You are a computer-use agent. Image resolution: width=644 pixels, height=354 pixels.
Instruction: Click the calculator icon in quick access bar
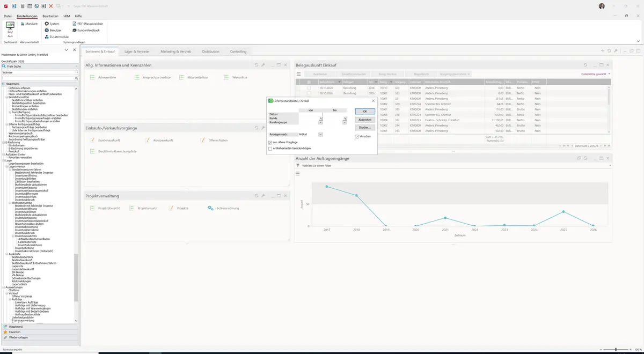point(22,6)
